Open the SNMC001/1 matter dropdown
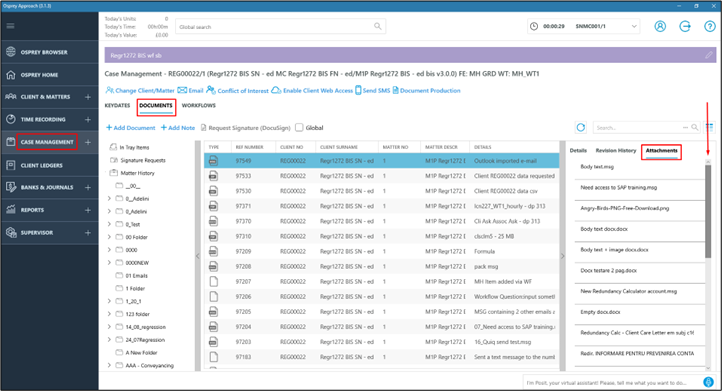 pyautogui.click(x=606, y=26)
